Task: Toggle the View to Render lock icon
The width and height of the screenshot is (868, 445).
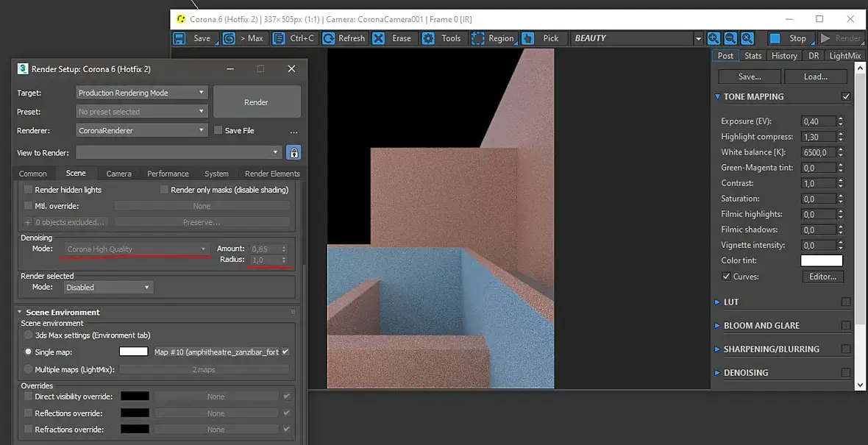Action: tap(294, 152)
